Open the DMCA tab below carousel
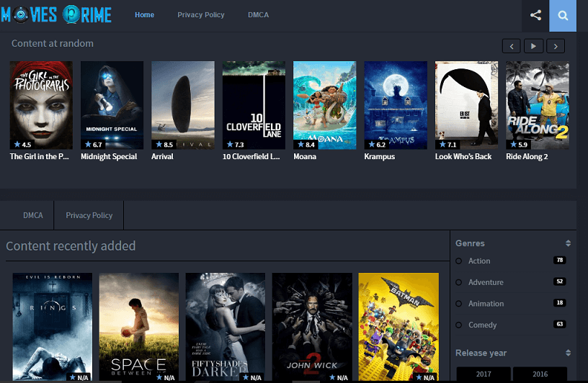Viewport: 588px width, 383px height. [33, 215]
